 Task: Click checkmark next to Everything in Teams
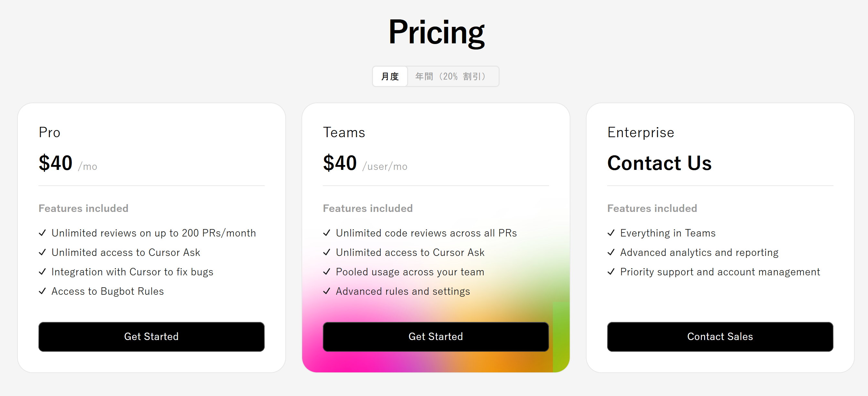[x=611, y=233]
